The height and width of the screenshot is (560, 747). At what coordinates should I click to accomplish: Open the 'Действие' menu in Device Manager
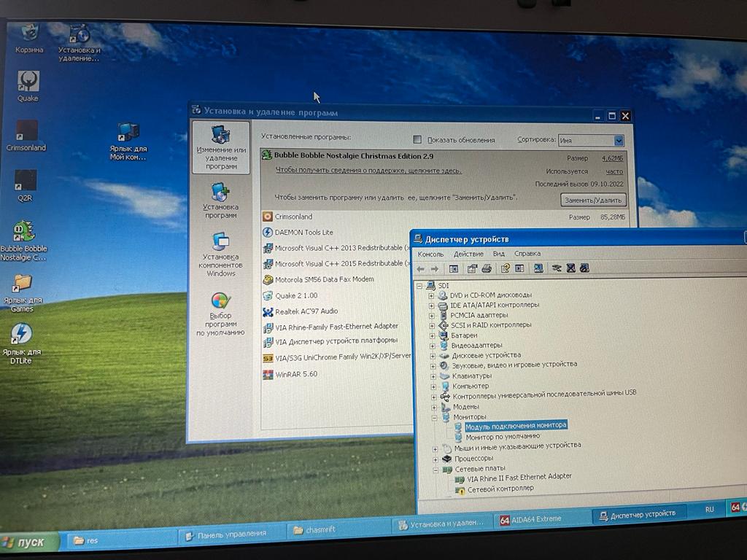[468, 254]
